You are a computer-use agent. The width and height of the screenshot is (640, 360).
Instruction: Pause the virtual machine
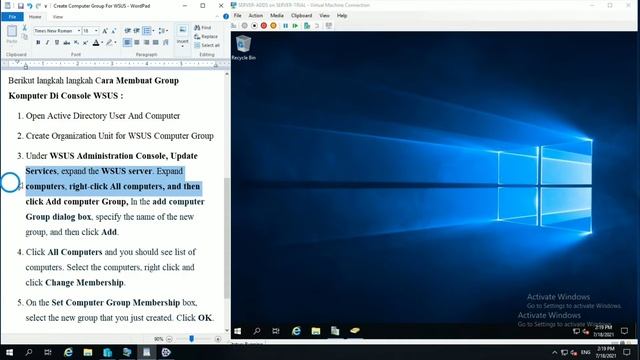click(285, 25)
